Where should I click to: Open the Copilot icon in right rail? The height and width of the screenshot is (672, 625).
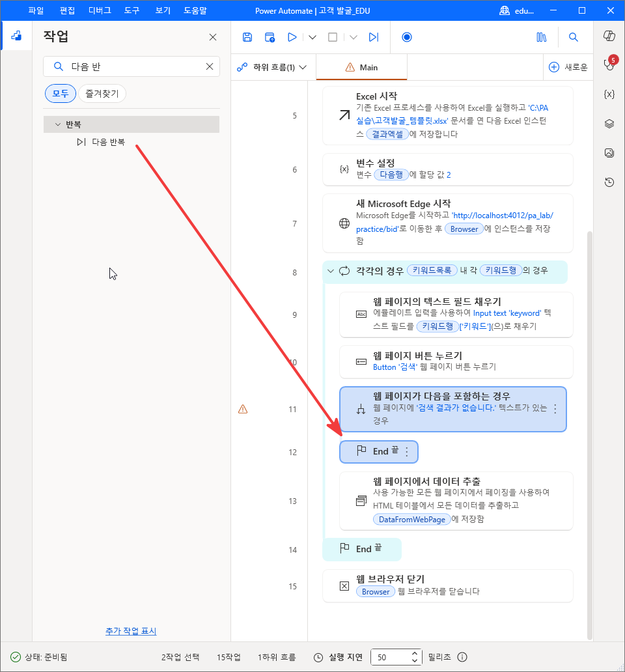coord(609,36)
